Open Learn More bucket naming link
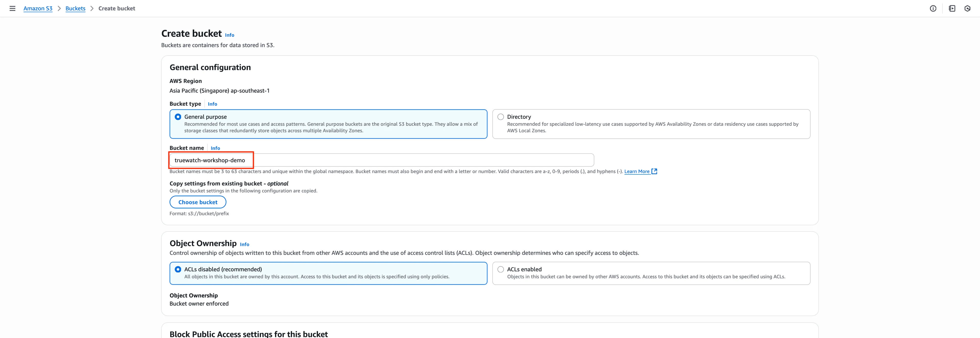980x338 pixels. pyautogui.click(x=636, y=171)
